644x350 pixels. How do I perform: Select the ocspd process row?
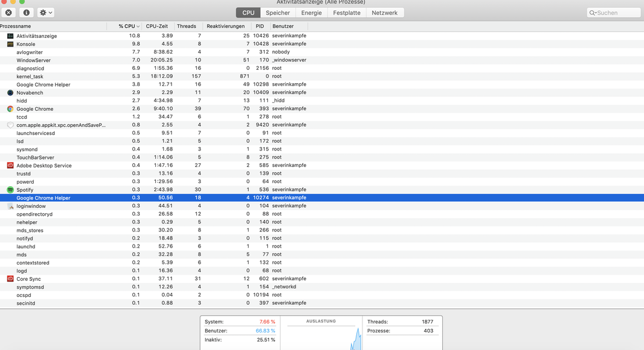(x=322, y=295)
